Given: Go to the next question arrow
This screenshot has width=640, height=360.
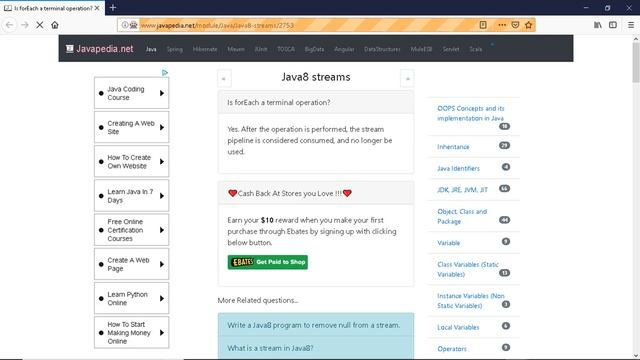Looking at the screenshot, I should (407, 78).
